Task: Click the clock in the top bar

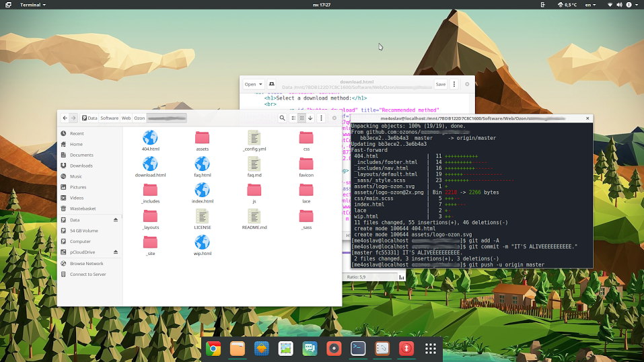Action: (322, 5)
